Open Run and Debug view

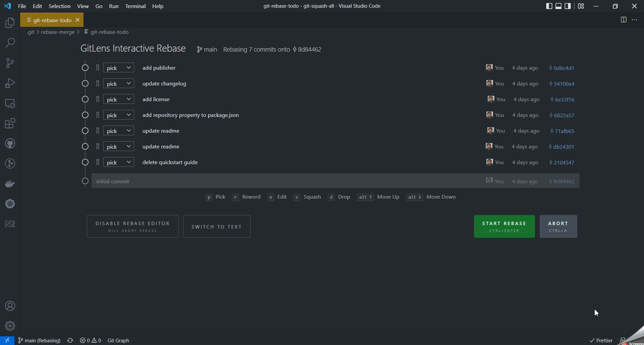(10, 83)
